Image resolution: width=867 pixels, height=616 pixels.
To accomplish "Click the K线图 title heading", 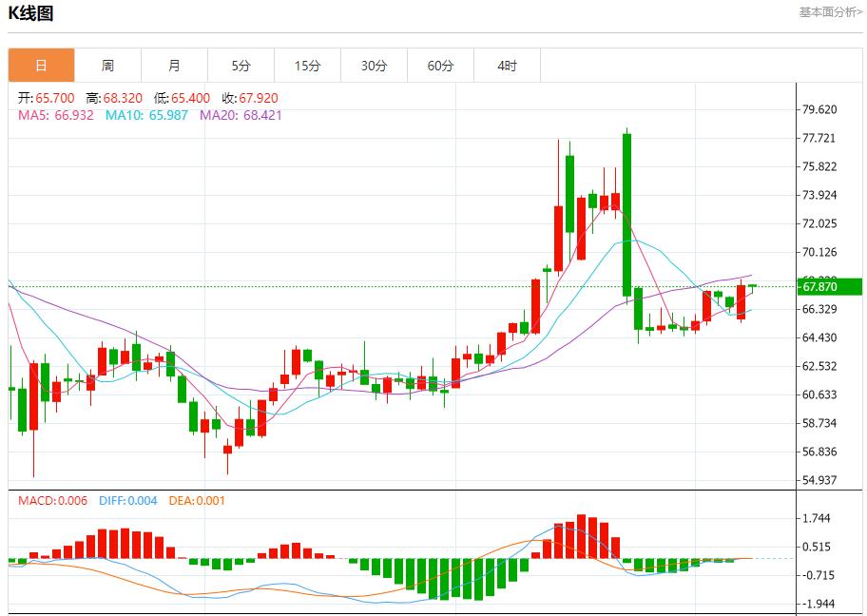I will point(31,13).
